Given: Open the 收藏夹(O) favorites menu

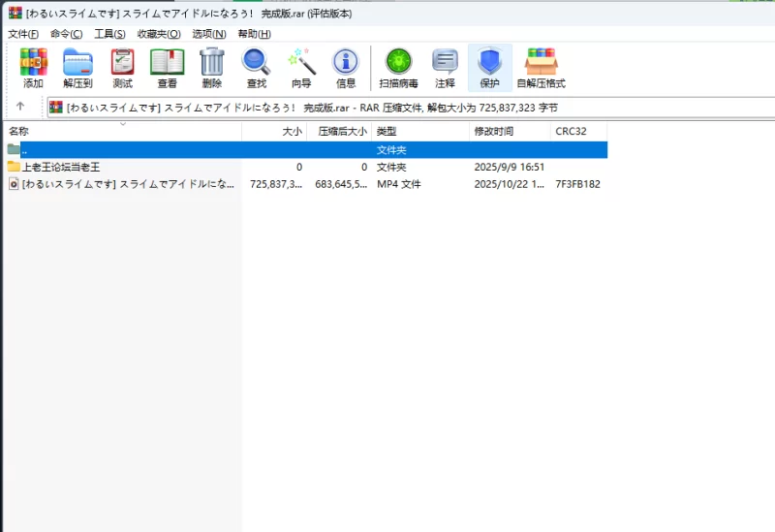Looking at the screenshot, I should pyautogui.click(x=158, y=34).
